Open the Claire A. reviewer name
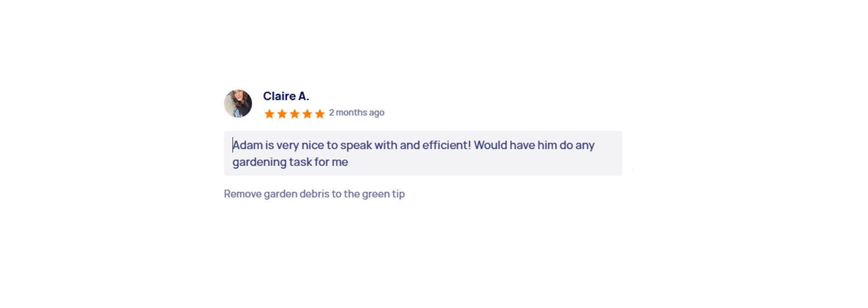Image resolution: width=868 pixels, height=308 pixels. [x=286, y=96]
